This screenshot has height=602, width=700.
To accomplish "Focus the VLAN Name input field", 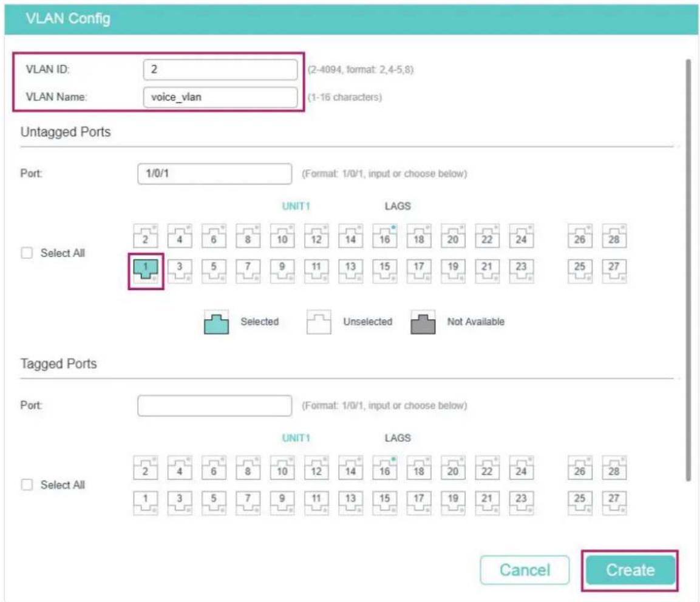I will tap(220, 97).
